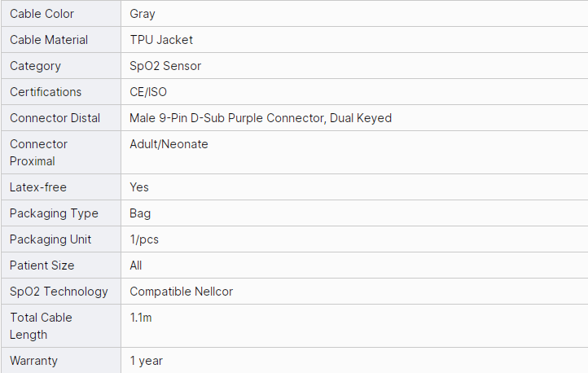Click the "Compatible Nellcor" technology value

pyautogui.click(x=180, y=292)
